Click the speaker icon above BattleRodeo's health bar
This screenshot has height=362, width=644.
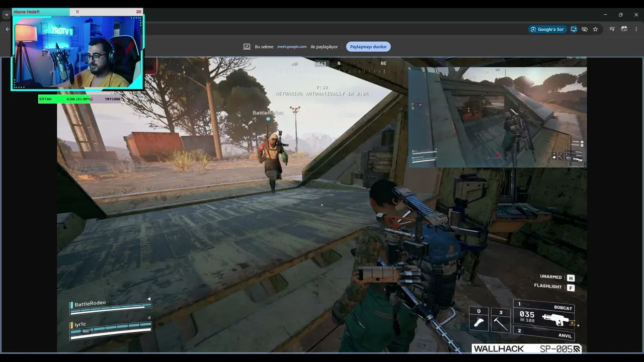(149, 299)
